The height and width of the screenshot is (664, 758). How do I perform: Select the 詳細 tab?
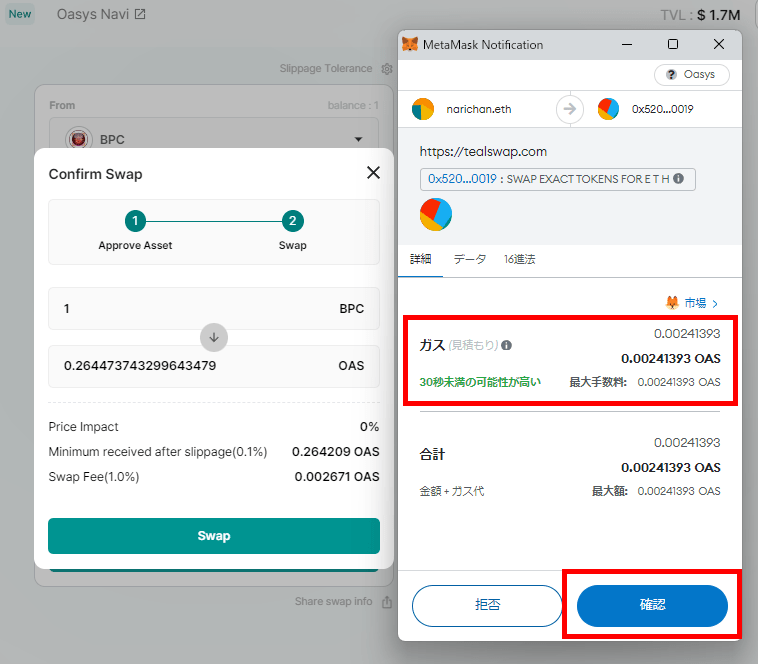[420, 259]
